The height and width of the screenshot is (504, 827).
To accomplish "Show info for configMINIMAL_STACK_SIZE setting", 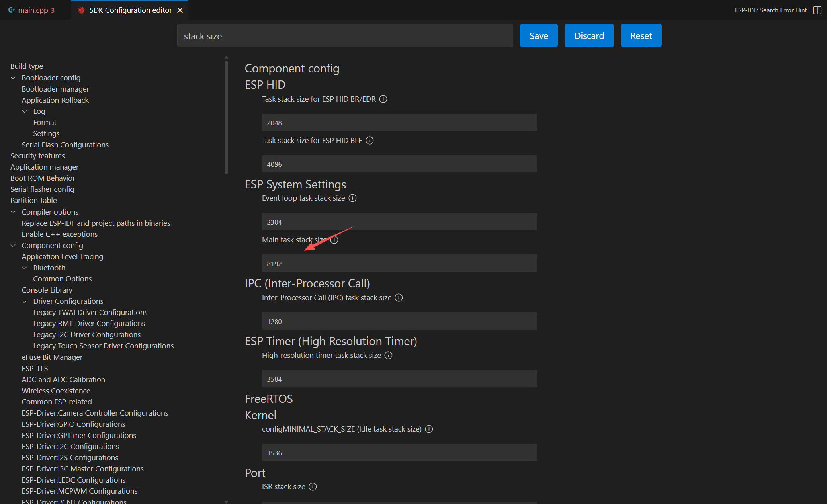I will click(x=429, y=429).
